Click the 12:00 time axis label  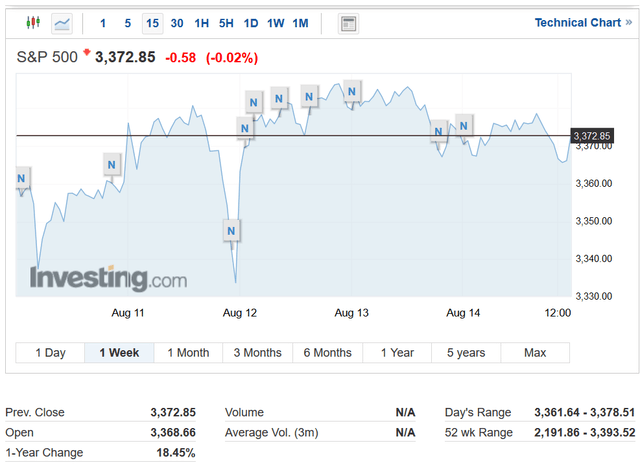pyautogui.click(x=558, y=313)
